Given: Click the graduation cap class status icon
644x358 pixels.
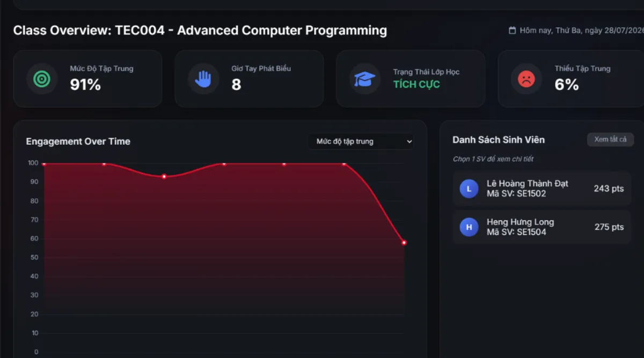Looking at the screenshot, I should tap(365, 79).
